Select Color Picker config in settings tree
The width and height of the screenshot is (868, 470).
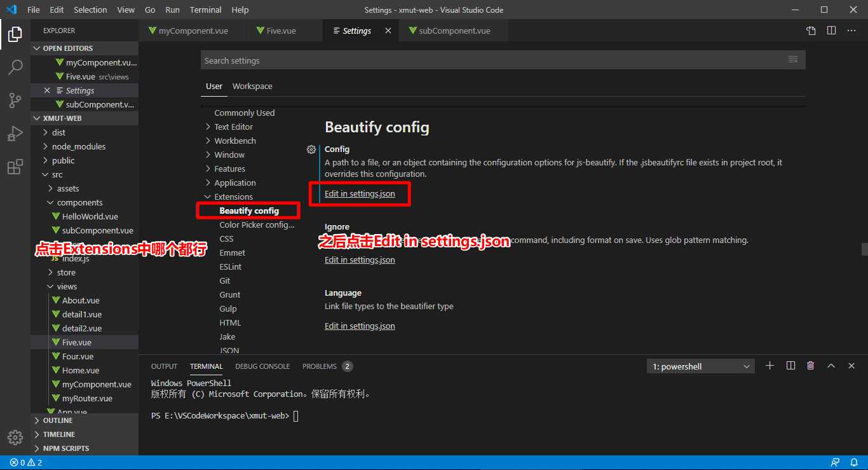257,225
